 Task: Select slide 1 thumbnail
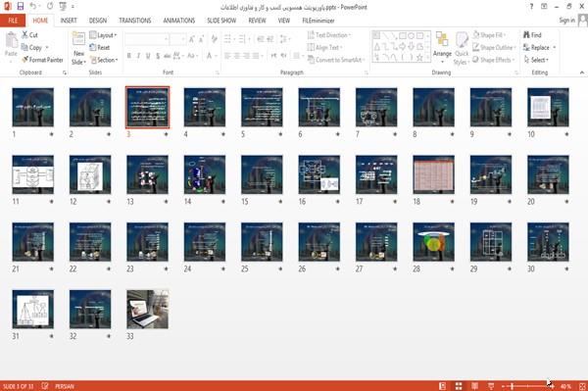[x=33, y=107]
